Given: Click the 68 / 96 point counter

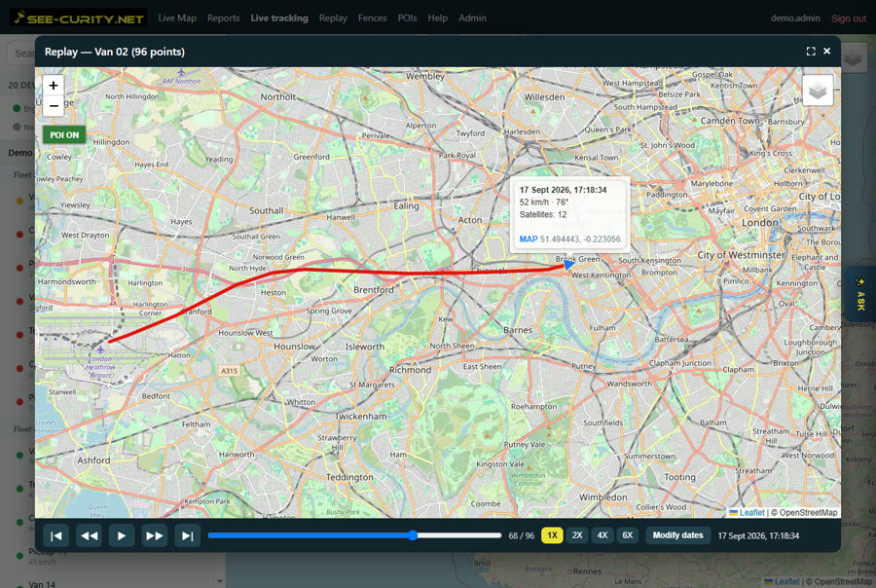Looking at the screenshot, I should coord(522,535).
